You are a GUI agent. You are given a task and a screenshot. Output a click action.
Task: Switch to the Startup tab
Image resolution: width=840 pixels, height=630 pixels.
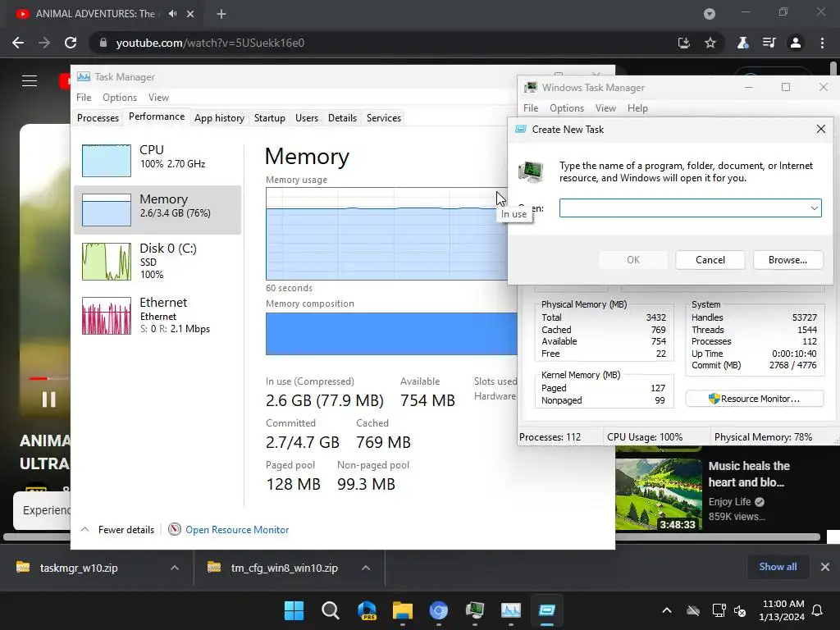pos(269,118)
